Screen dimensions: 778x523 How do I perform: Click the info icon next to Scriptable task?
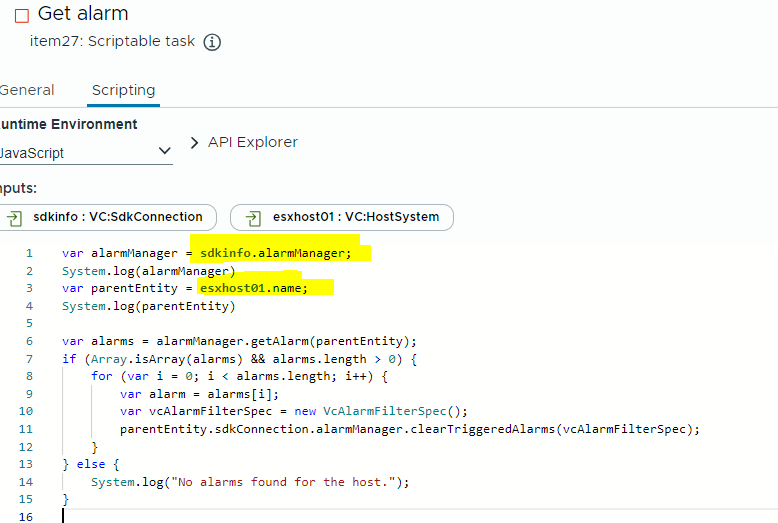pyautogui.click(x=212, y=42)
